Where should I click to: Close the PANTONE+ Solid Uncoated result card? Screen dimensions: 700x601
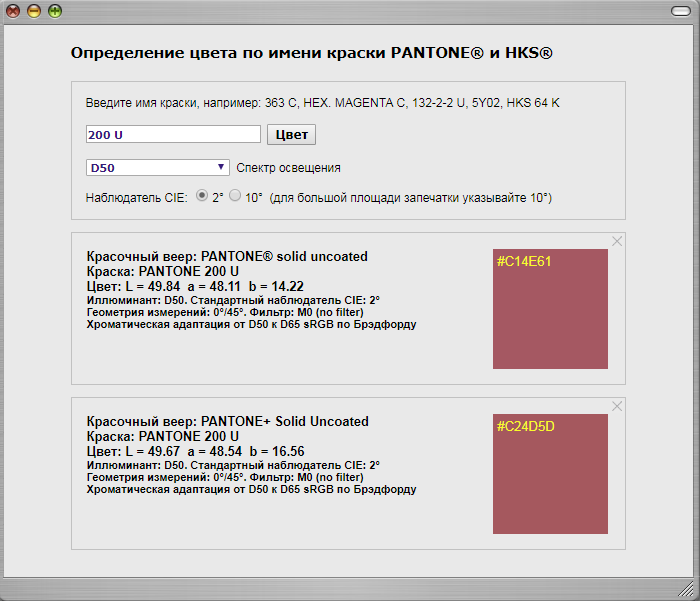(x=617, y=406)
